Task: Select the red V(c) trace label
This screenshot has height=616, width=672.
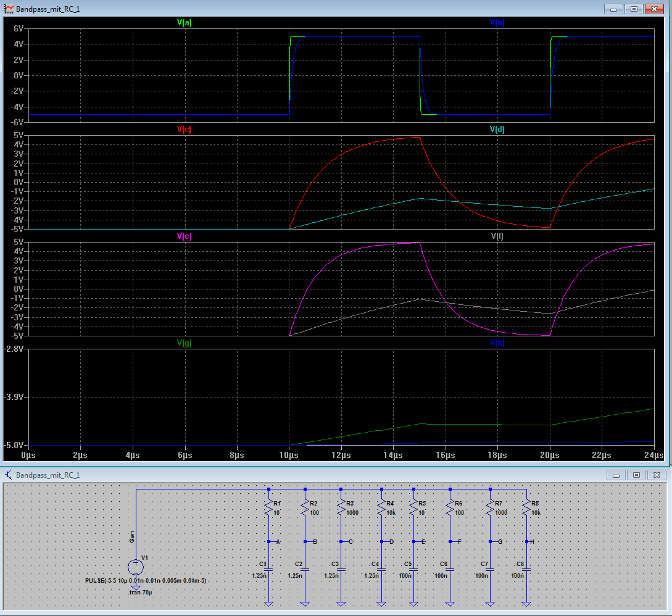Action: [184, 130]
